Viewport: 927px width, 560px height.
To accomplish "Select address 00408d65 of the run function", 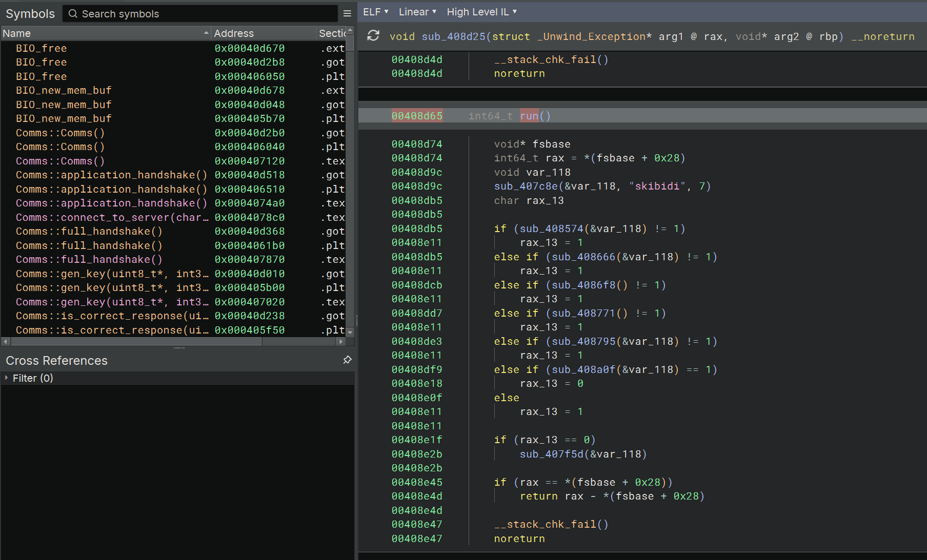I will [x=416, y=115].
